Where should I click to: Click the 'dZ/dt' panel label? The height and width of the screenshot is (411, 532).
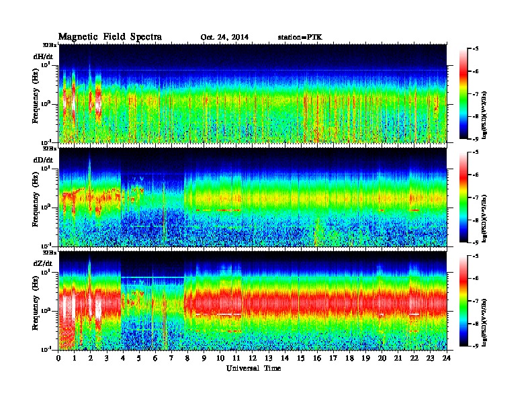point(43,263)
